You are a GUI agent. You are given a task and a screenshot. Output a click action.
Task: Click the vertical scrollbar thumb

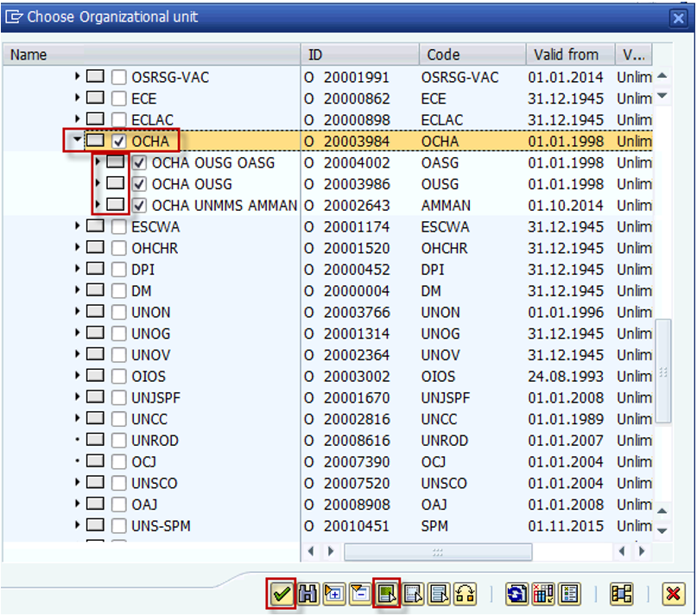[x=662, y=372]
